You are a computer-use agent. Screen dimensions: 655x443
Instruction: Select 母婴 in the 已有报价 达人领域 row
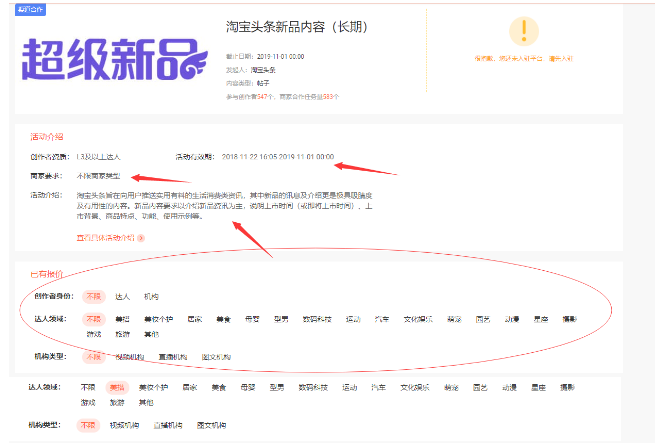252,319
